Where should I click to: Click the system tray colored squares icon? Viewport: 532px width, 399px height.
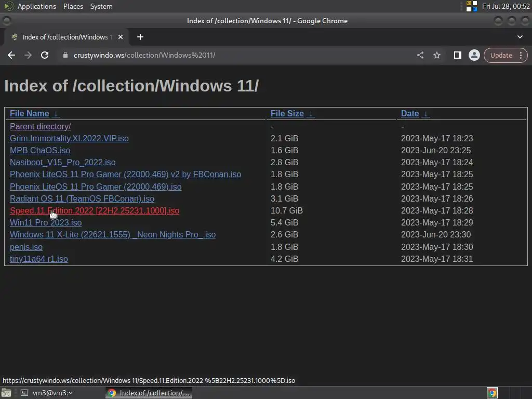coord(472,6)
